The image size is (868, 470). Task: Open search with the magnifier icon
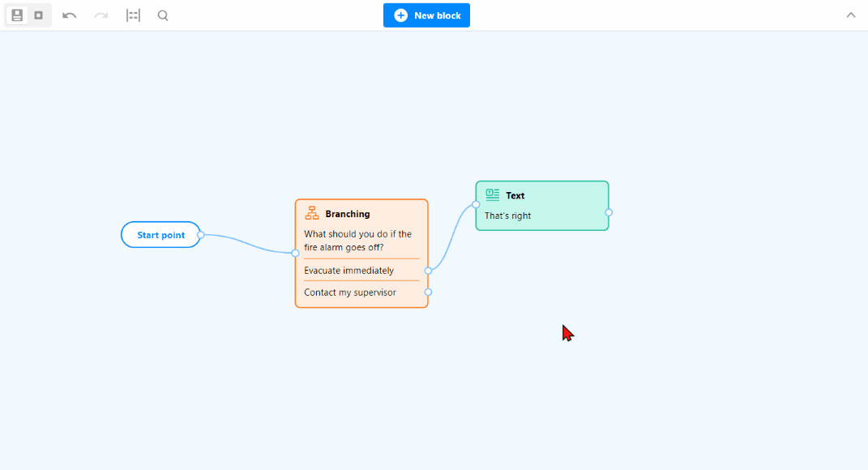(163, 15)
